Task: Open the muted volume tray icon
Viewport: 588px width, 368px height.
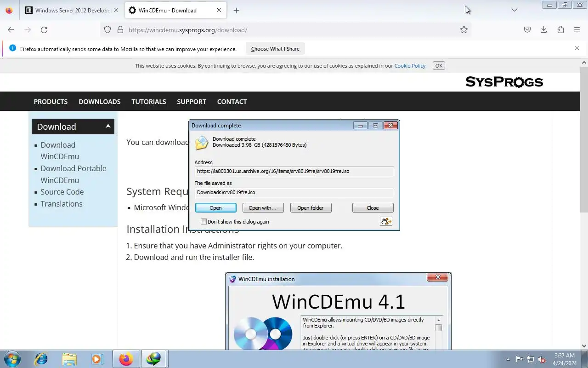Action: coord(542,359)
